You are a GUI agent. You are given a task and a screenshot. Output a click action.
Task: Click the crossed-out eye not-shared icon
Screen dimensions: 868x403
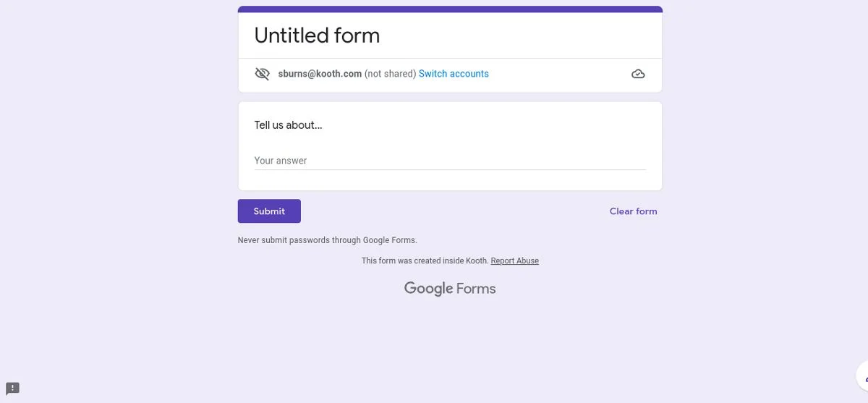(262, 74)
